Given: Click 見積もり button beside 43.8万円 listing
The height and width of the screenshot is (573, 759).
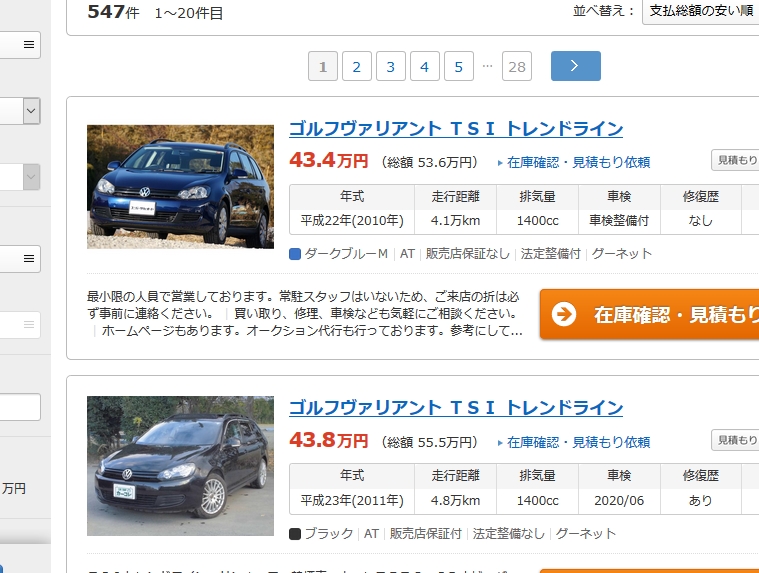Looking at the screenshot, I should pos(735,440).
